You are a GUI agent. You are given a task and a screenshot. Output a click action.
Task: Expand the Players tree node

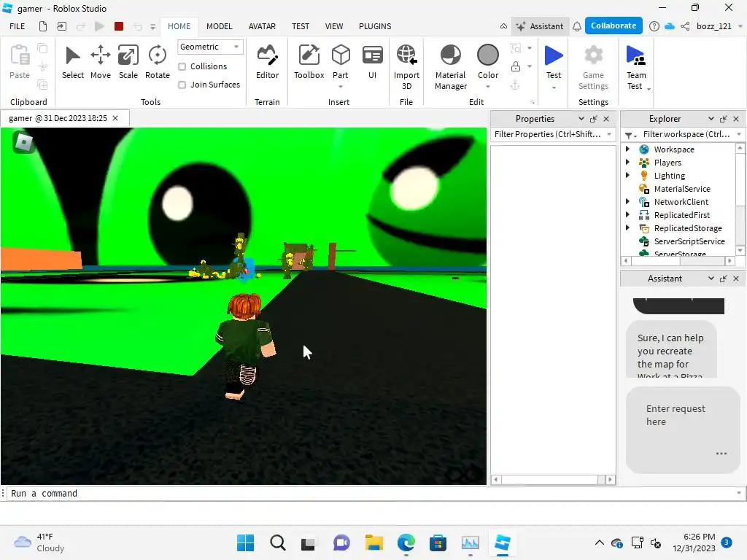tap(627, 163)
